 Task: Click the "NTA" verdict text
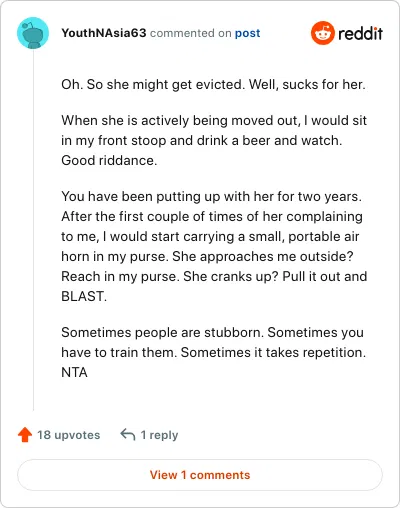(74, 372)
